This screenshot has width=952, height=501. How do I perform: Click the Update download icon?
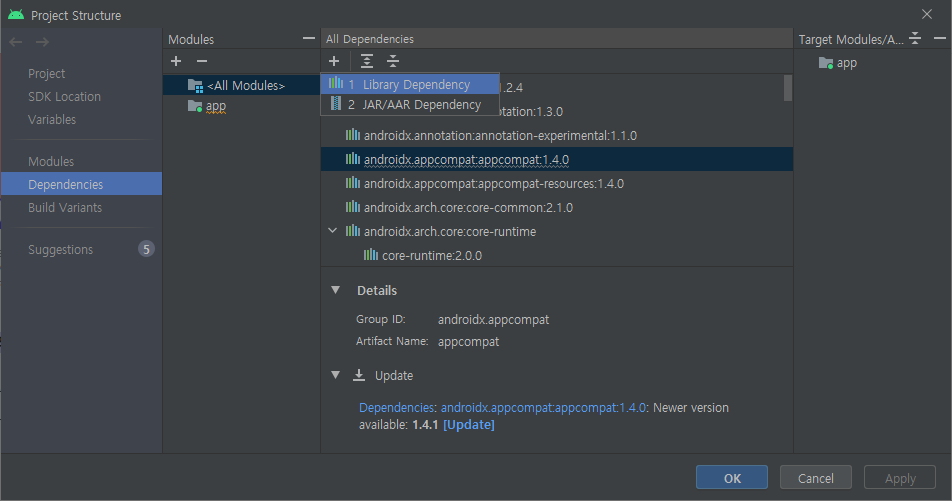pos(359,375)
